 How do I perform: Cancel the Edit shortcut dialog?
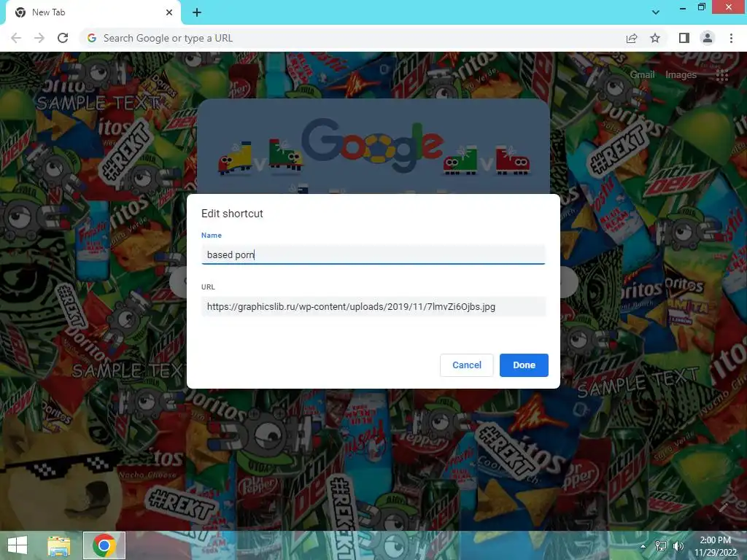[x=466, y=365]
